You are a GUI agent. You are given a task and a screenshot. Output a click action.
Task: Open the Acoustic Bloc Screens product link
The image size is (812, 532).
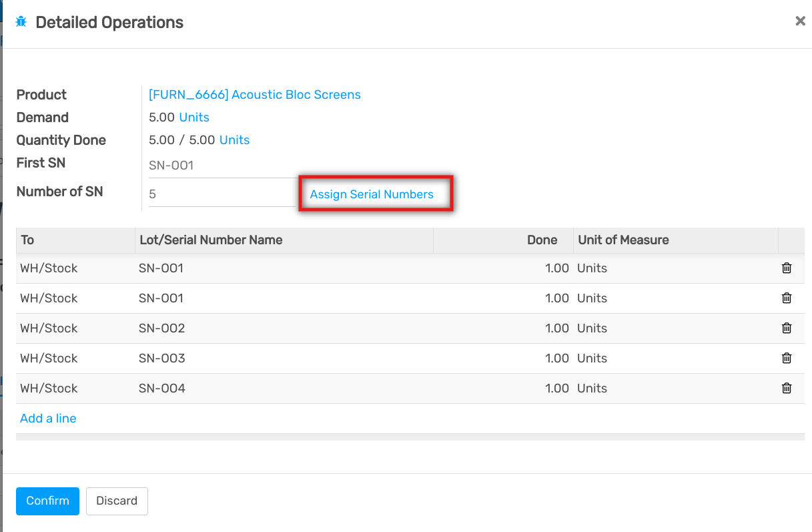tap(254, 95)
